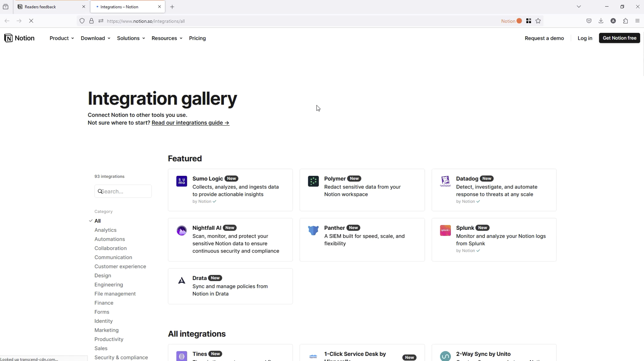Image resolution: width=644 pixels, height=361 pixels.
Task: Select the Analytics category filter
Action: pyautogui.click(x=105, y=230)
